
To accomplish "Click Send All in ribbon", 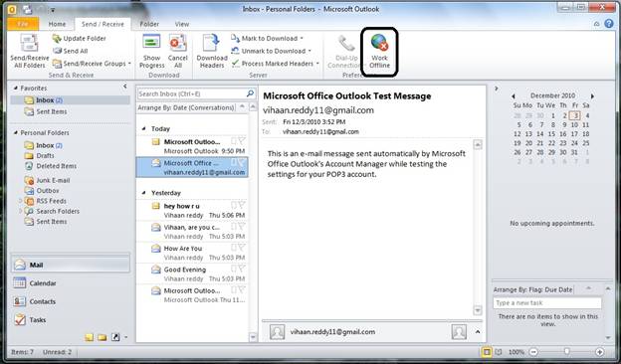I will (x=70, y=51).
